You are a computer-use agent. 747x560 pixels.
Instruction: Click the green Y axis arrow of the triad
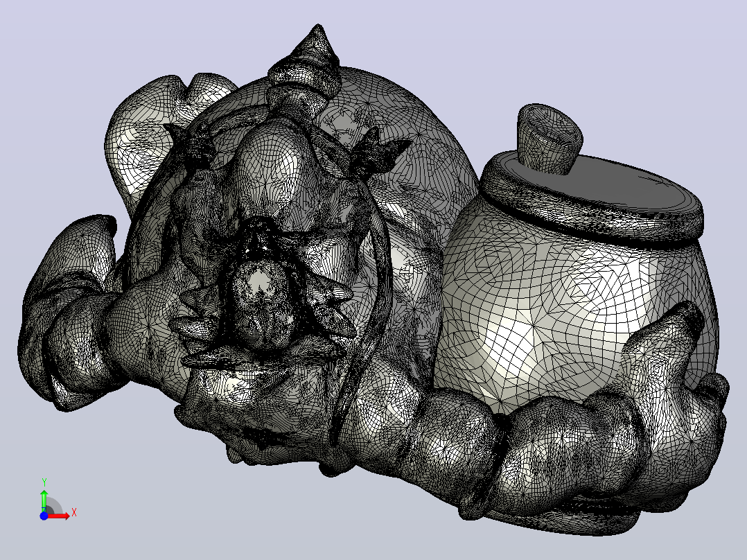44,500
